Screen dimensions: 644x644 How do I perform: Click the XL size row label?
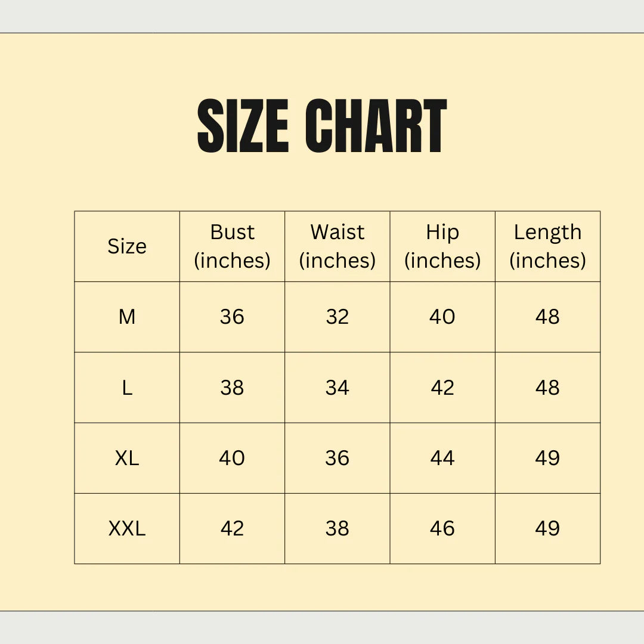pos(127,458)
